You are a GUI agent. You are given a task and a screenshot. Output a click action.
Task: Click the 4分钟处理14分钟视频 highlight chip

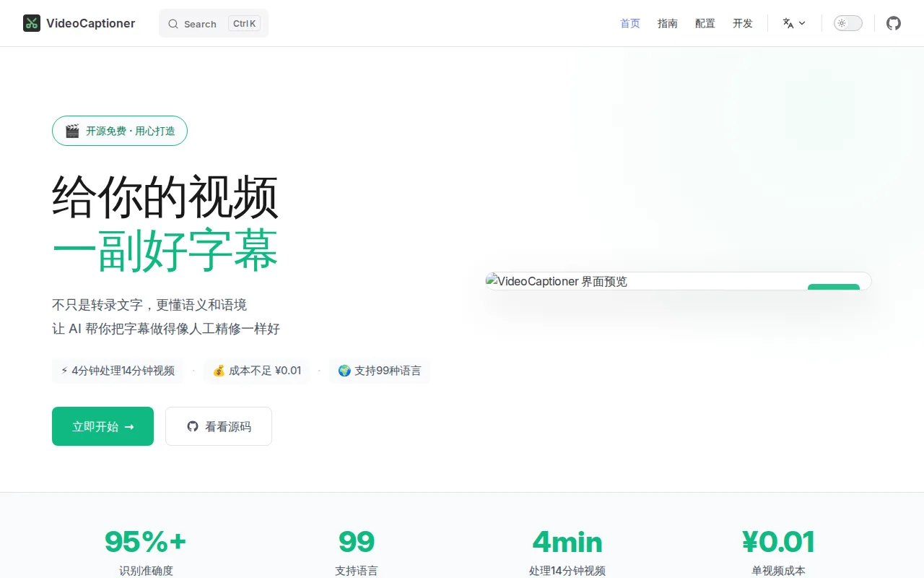click(118, 371)
